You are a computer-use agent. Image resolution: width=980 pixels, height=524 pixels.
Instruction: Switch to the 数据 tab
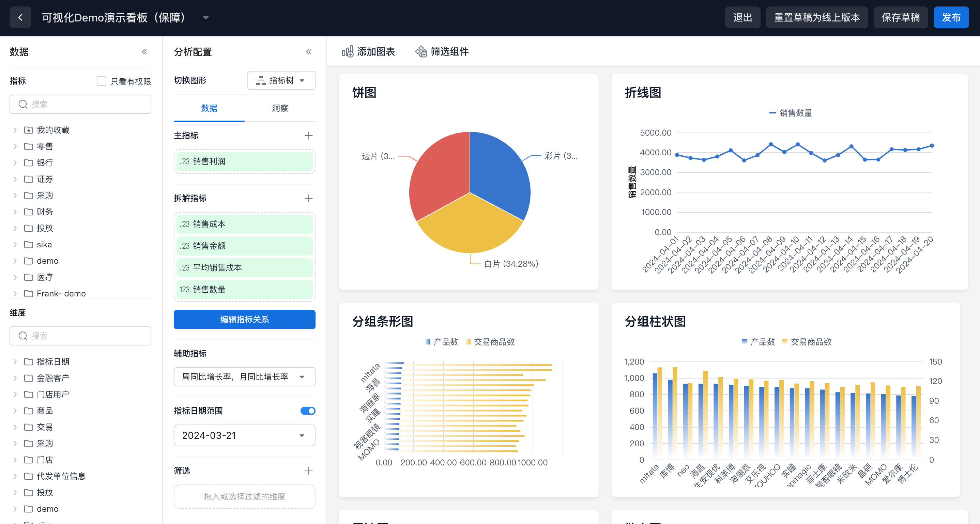click(209, 108)
